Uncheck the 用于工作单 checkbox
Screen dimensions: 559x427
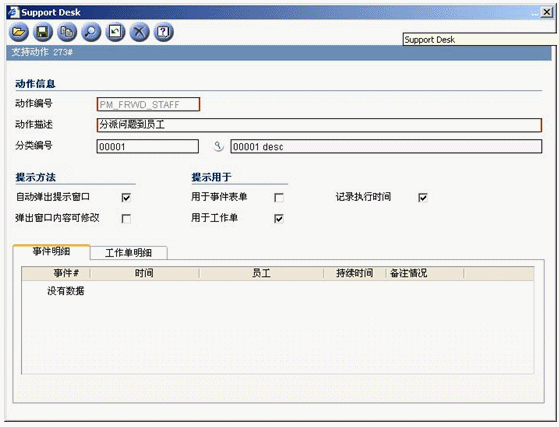pyautogui.click(x=279, y=218)
